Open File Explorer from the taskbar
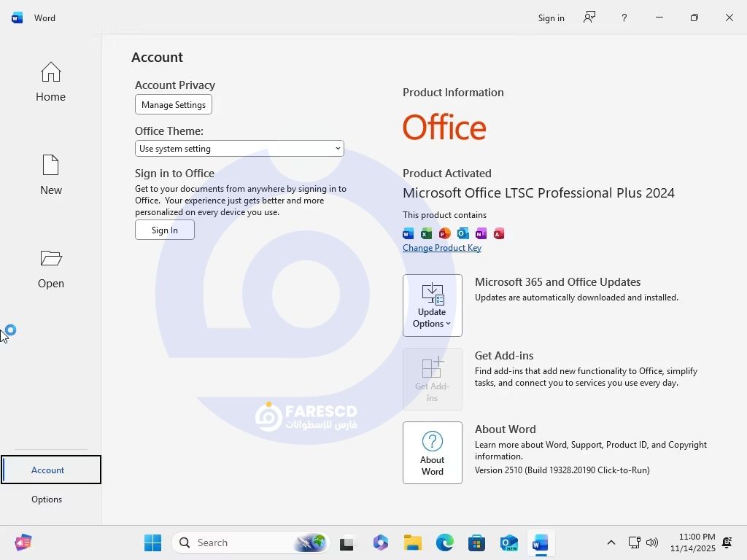This screenshot has width=747, height=560. 413,542
